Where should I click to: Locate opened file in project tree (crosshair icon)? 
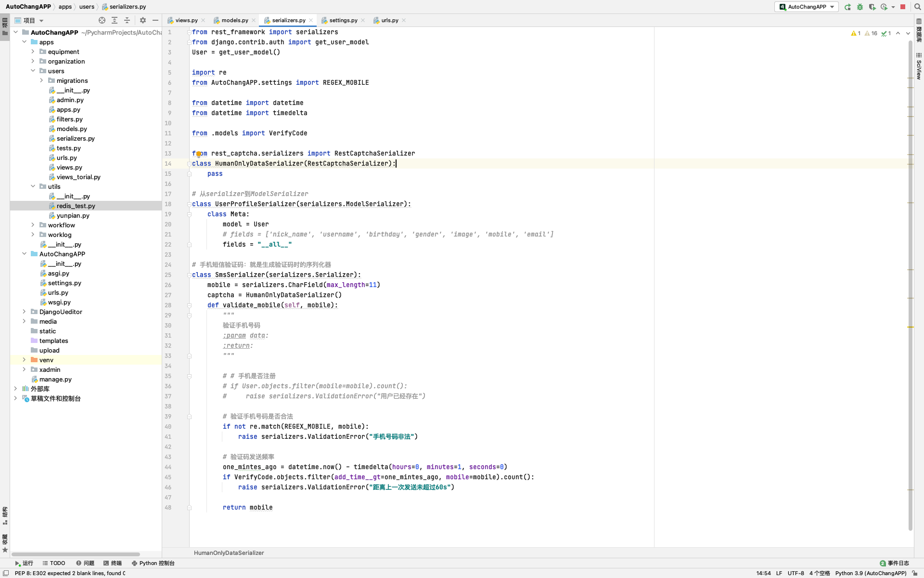102,20
